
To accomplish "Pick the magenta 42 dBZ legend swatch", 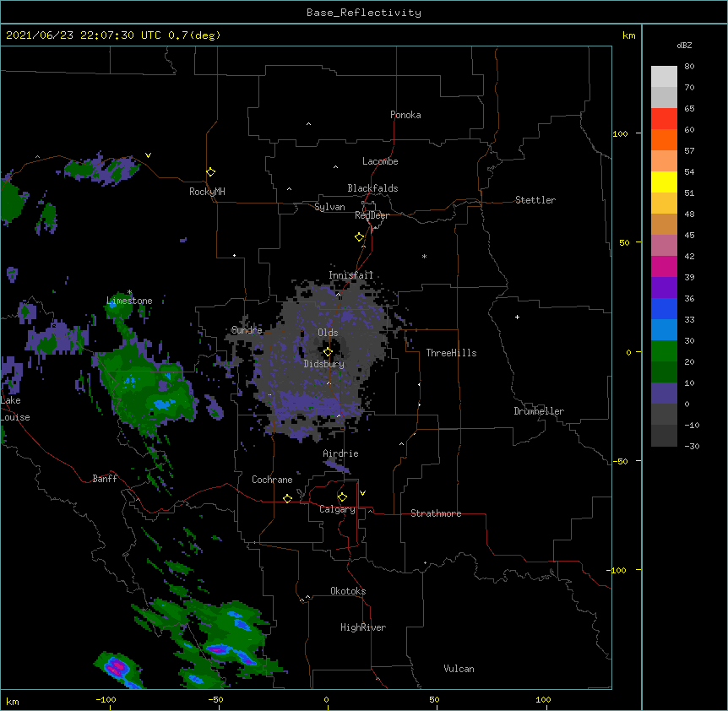I will click(x=664, y=266).
